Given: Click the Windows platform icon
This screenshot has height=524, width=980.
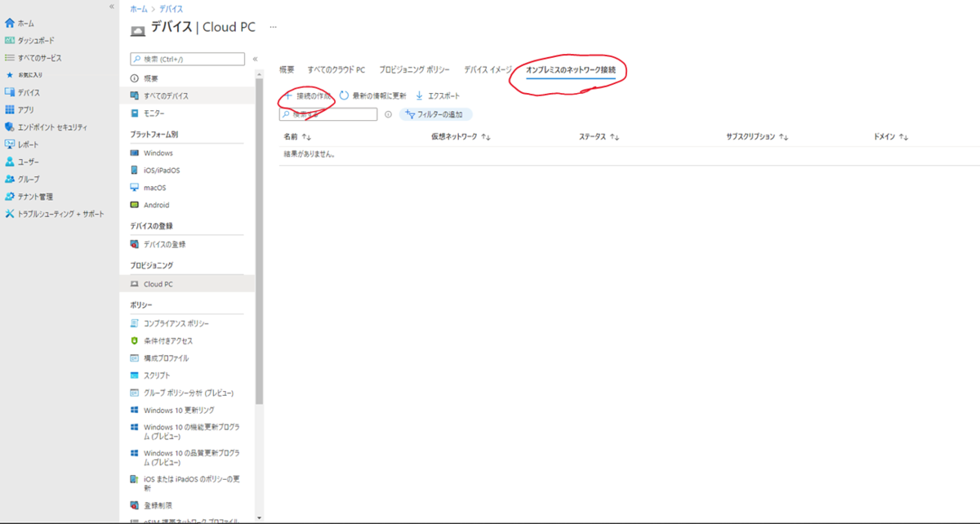Looking at the screenshot, I should [135, 153].
